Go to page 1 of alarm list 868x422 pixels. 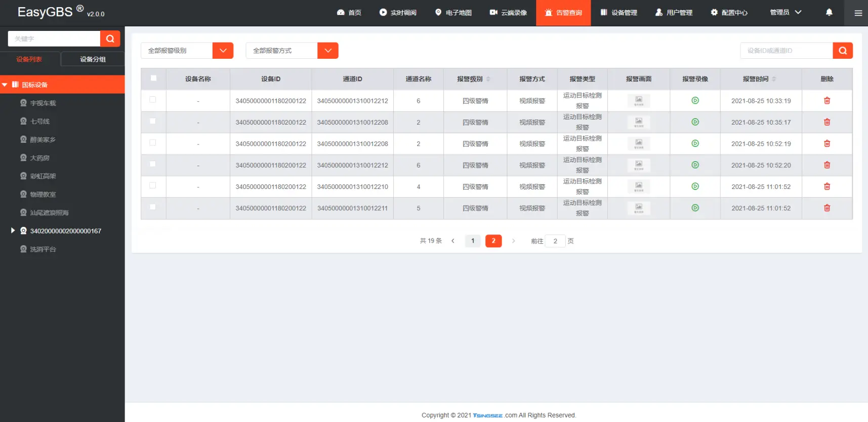[x=473, y=241]
